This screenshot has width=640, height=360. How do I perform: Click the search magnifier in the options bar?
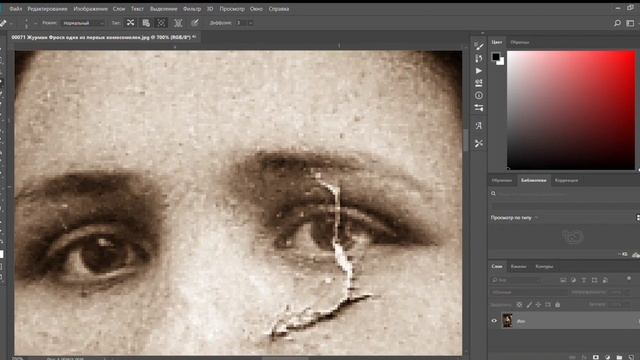[x=617, y=23]
